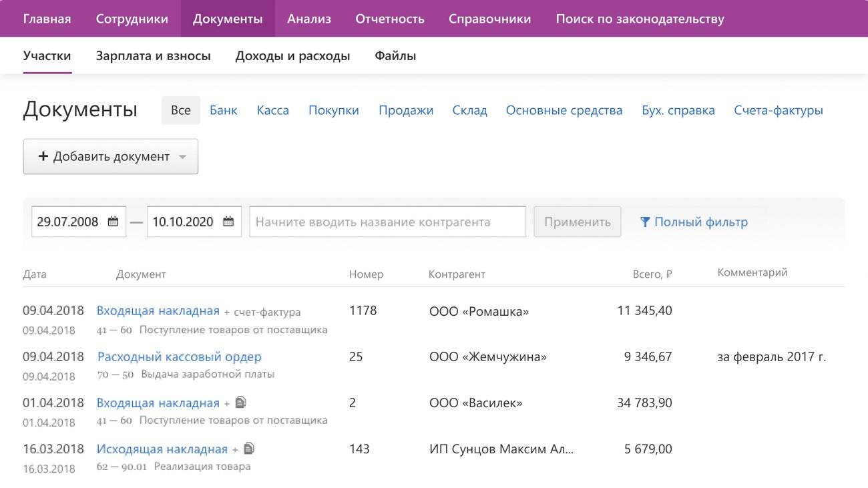Select the Файлы tab
The image size is (868, 488).
coord(395,56)
